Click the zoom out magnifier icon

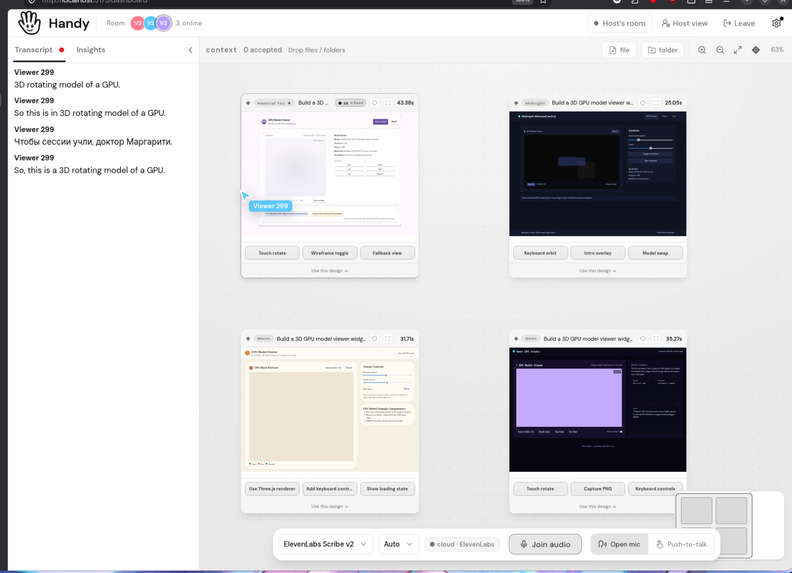(720, 50)
